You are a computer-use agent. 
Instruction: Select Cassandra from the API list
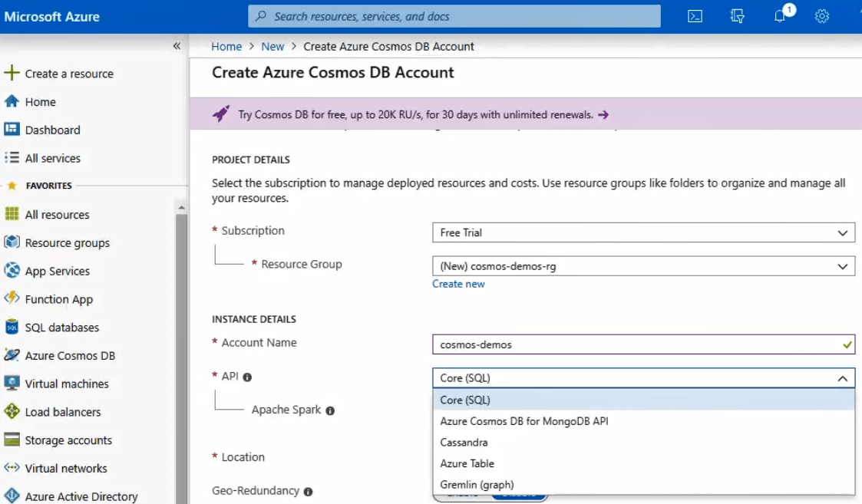[x=464, y=442]
